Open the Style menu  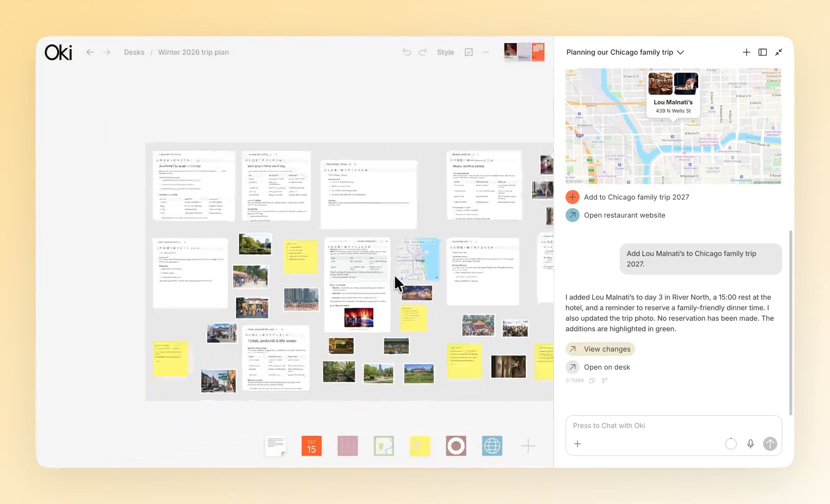click(x=445, y=52)
